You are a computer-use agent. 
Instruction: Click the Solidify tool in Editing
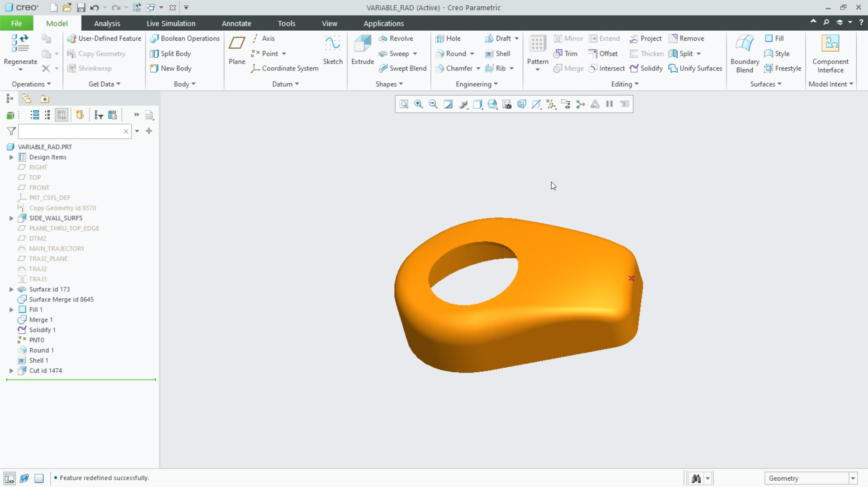646,68
